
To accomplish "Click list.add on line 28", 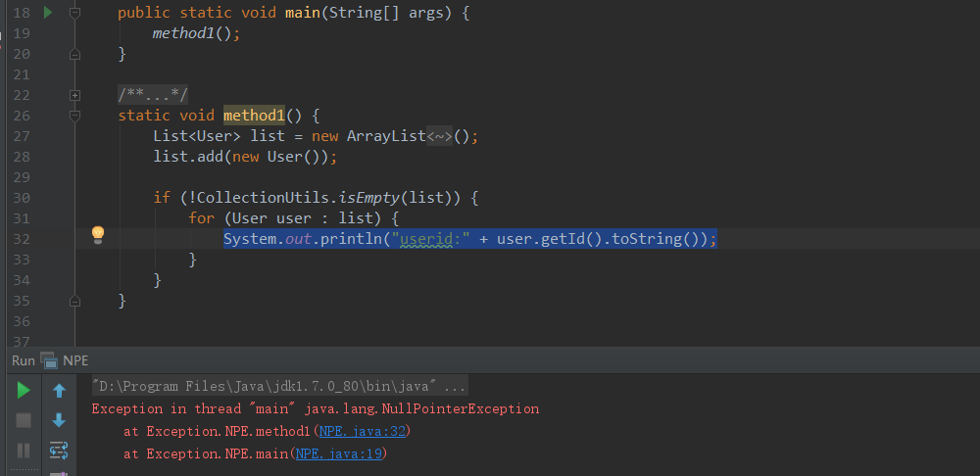I will [188, 157].
